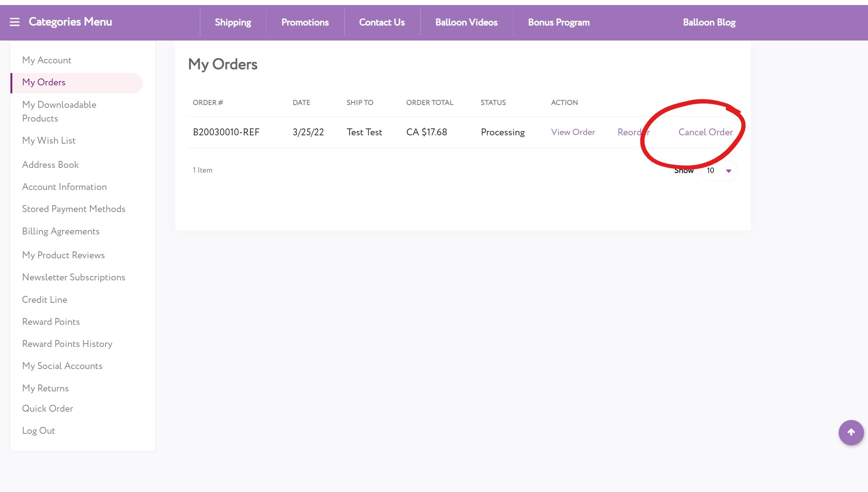The height and width of the screenshot is (492, 868).
Task: Go to Address Book
Action: click(x=50, y=165)
